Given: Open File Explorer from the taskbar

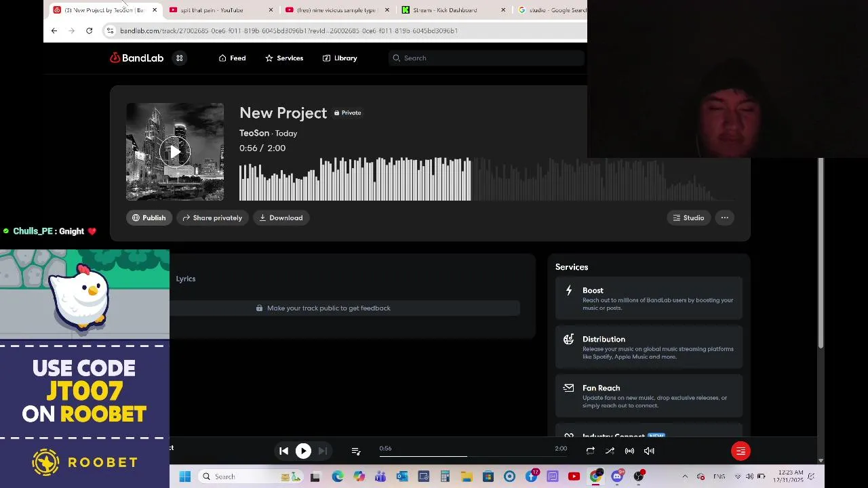Looking at the screenshot, I should click(467, 476).
